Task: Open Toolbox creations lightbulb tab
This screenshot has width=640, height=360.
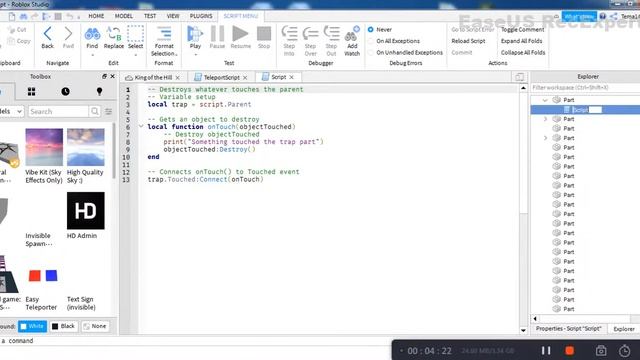Action: tap(99, 91)
